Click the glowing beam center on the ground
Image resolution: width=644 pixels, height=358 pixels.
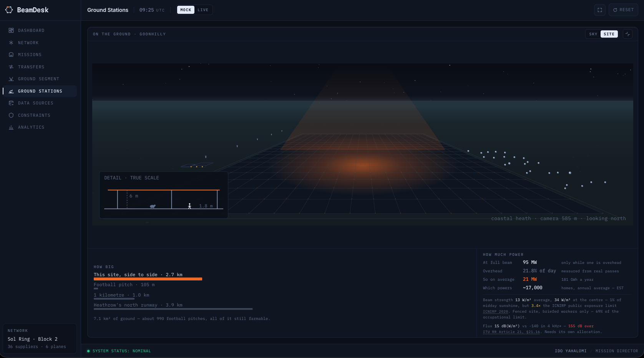coord(363,165)
